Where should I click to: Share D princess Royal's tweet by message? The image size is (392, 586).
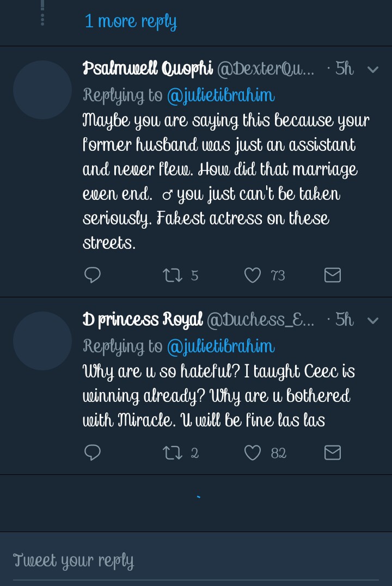(332, 453)
